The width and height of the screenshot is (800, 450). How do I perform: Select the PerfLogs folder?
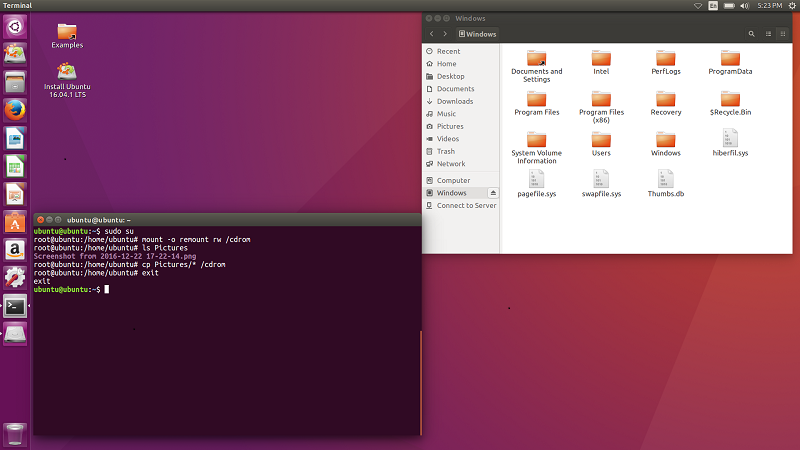coord(666,63)
